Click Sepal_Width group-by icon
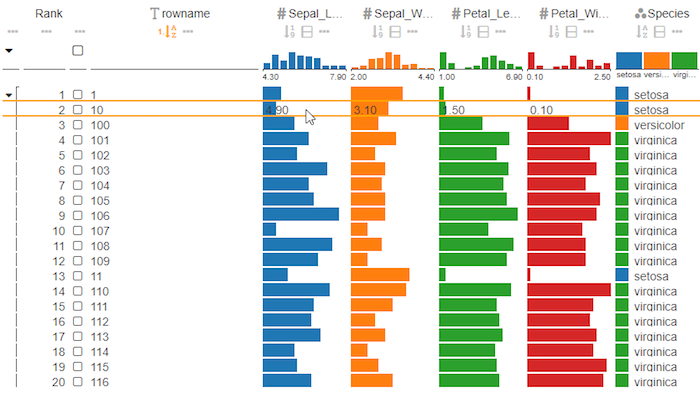 [395, 32]
